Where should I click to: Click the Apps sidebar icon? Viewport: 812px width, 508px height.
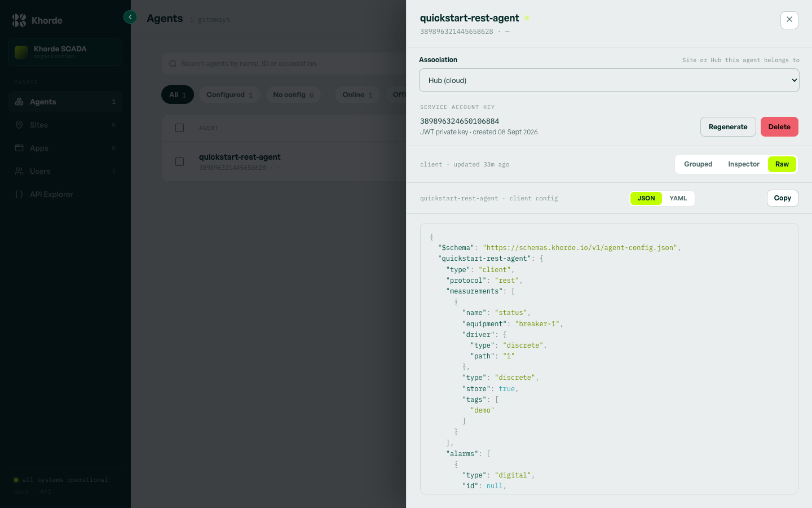(x=19, y=148)
